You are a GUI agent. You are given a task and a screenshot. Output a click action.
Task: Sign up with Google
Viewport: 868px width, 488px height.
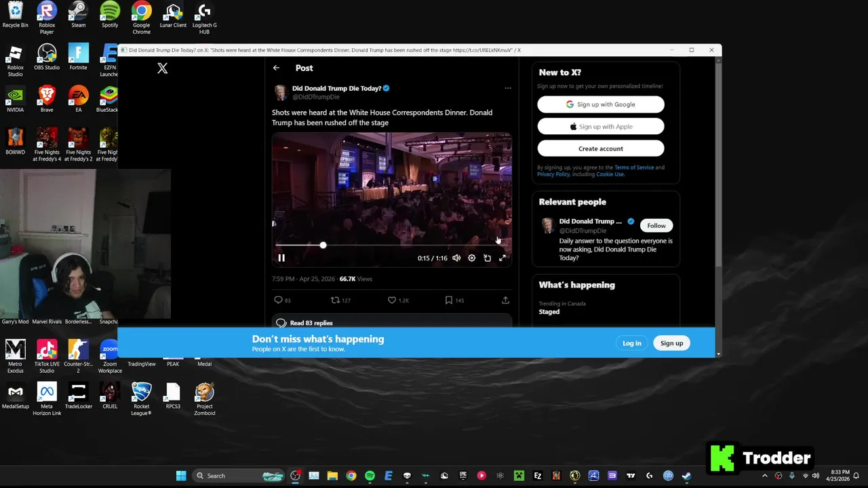click(601, 104)
